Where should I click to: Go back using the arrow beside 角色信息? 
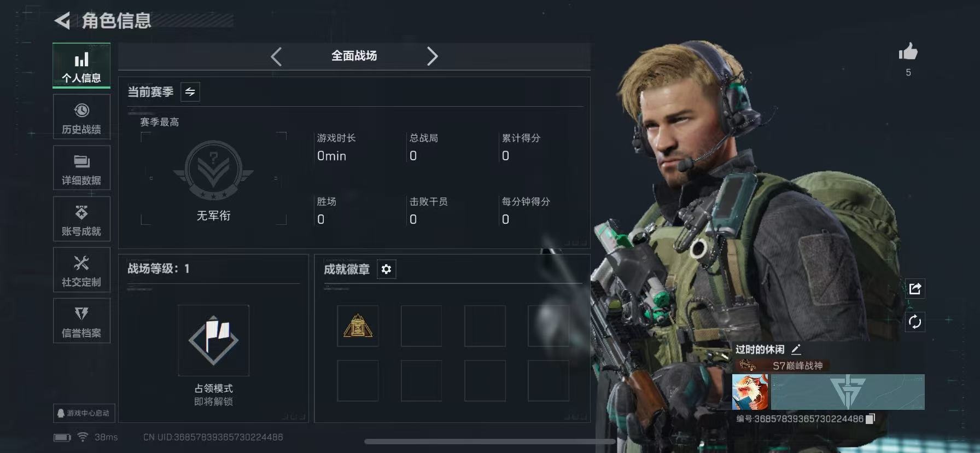63,21
